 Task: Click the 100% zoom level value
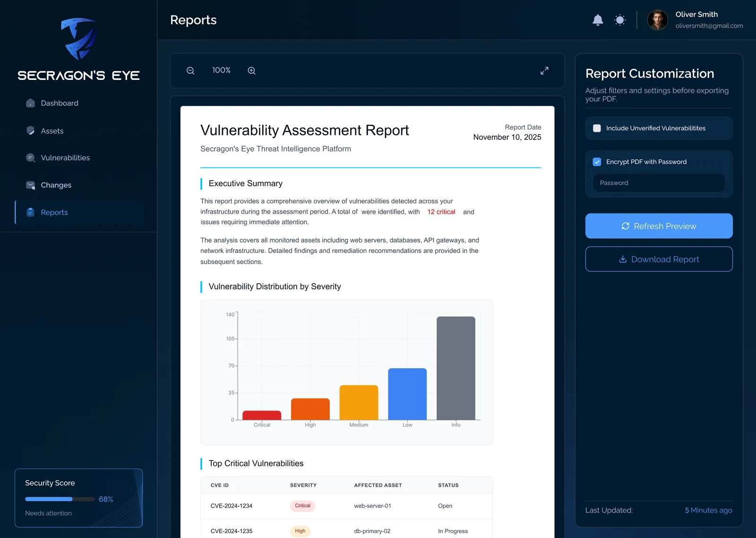221,70
